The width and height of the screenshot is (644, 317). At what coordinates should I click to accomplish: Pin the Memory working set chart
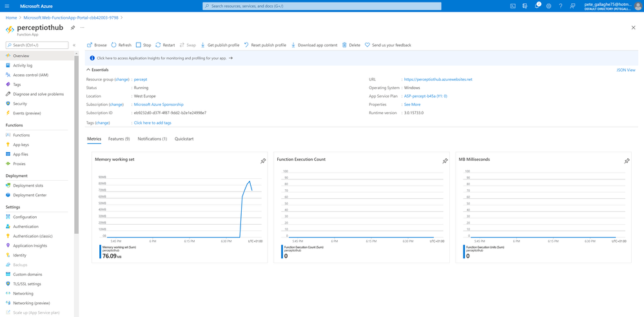pyautogui.click(x=263, y=161)
